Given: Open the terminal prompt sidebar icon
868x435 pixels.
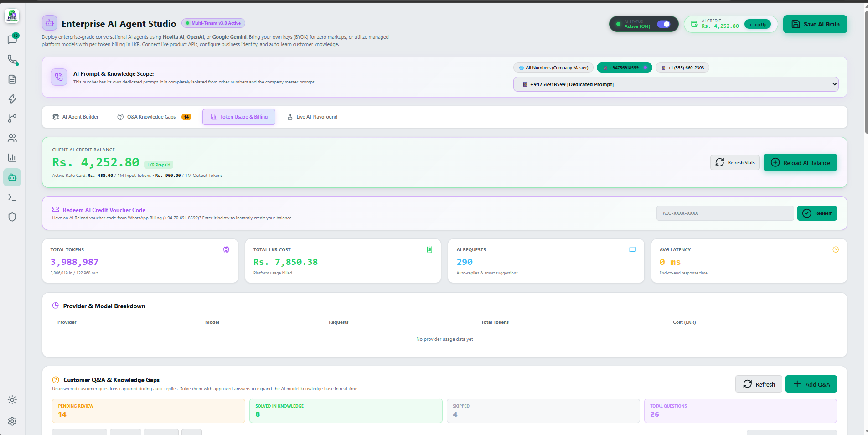Looking at the screenshot, I should (12, 197).
